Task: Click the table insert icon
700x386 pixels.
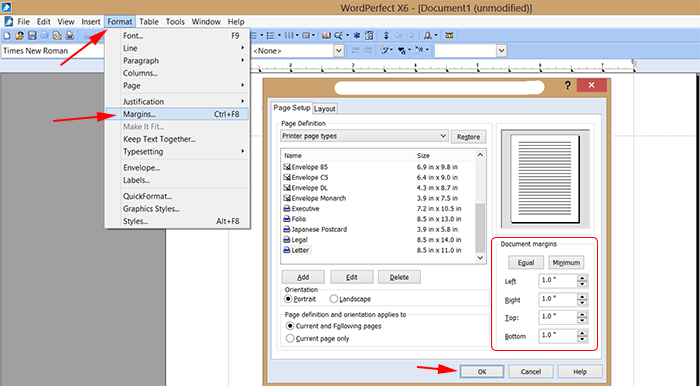Action: point(306,36)
